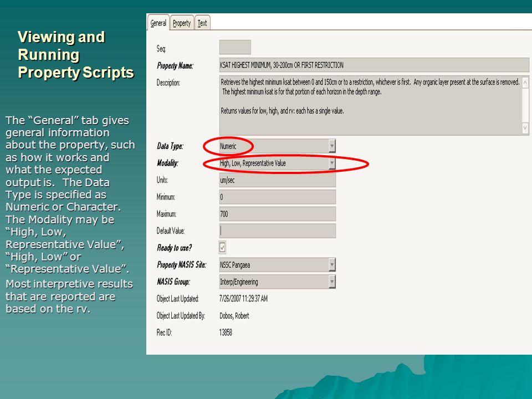Image resolution: width=532 pixels, height=399 pixels.
Task: Open the Data Type dropdown arrow
Action: (332, 146)
